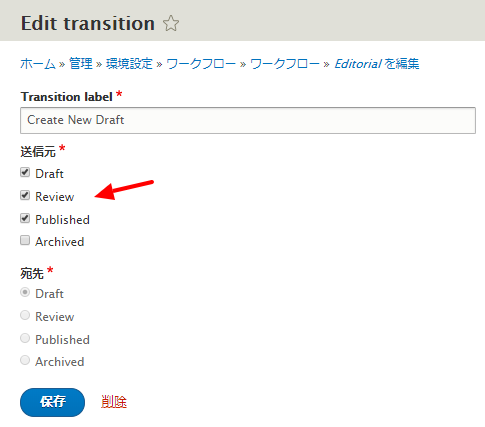Click the red 削除 delete link
Screen dimensions: 485x427
point(114,402)
